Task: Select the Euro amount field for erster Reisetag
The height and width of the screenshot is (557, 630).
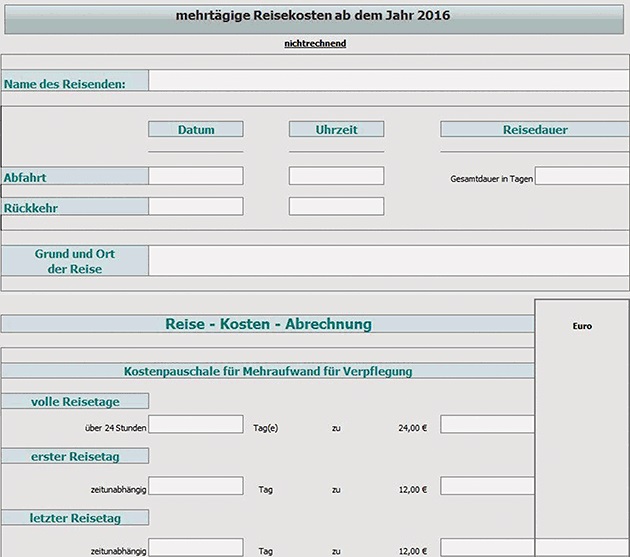Action: [487, 487]
